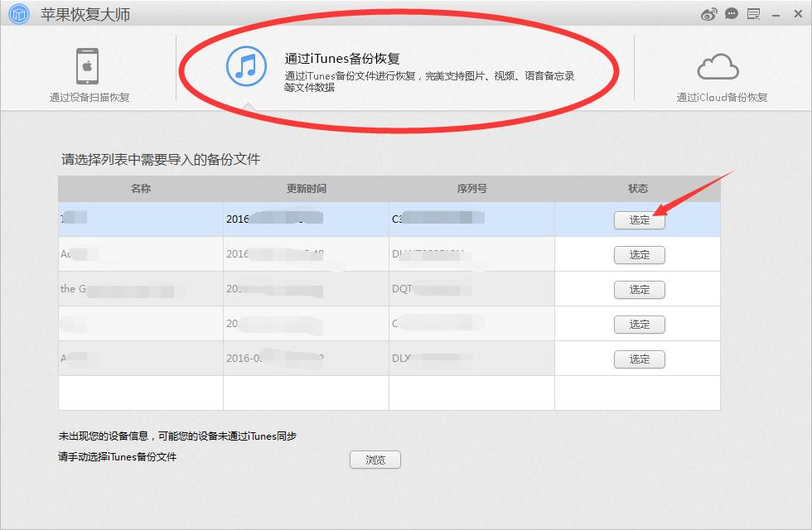812x530 pixels.
Task: Click the 序列号 column header
Action: [471, 188]
